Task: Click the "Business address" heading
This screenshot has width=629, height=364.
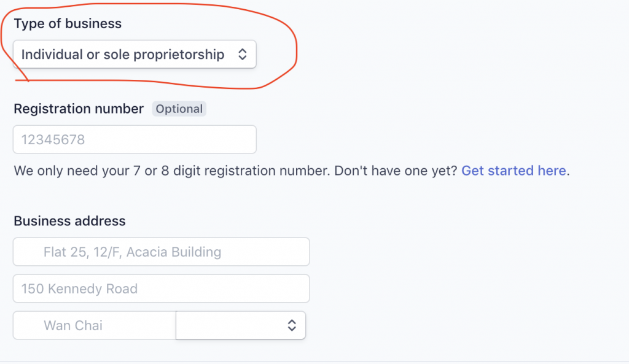Action: (69, 221)
